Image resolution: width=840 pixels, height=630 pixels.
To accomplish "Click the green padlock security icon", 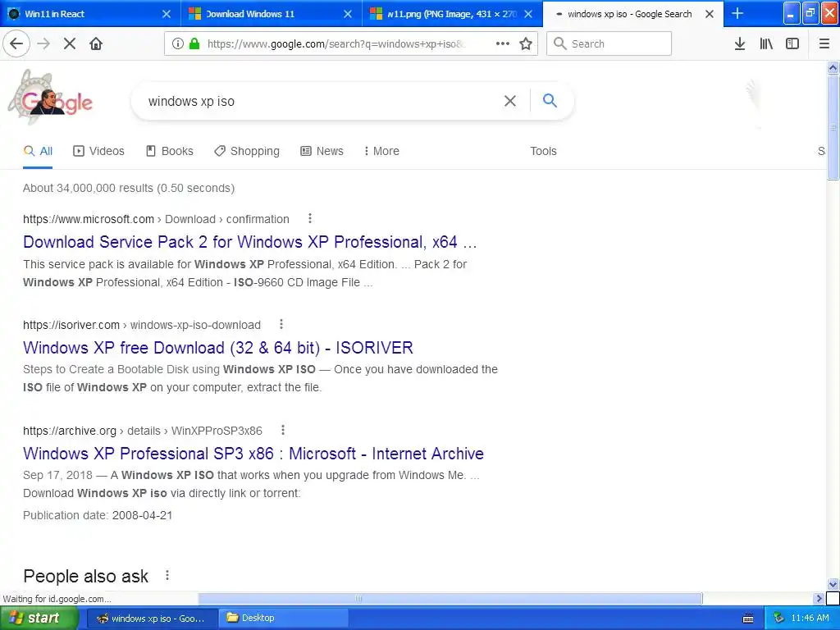I will click(194, 44).
